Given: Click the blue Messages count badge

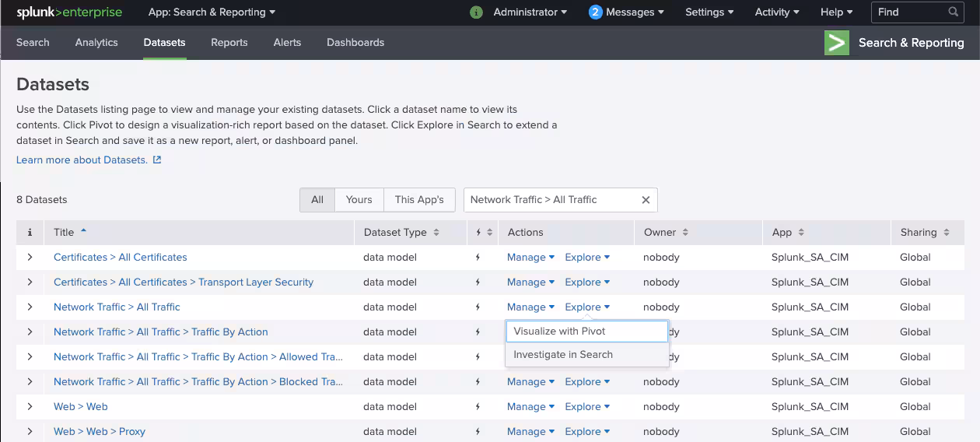Looking at the screenshot, I should pyautogui.click(x=596, y=12).
